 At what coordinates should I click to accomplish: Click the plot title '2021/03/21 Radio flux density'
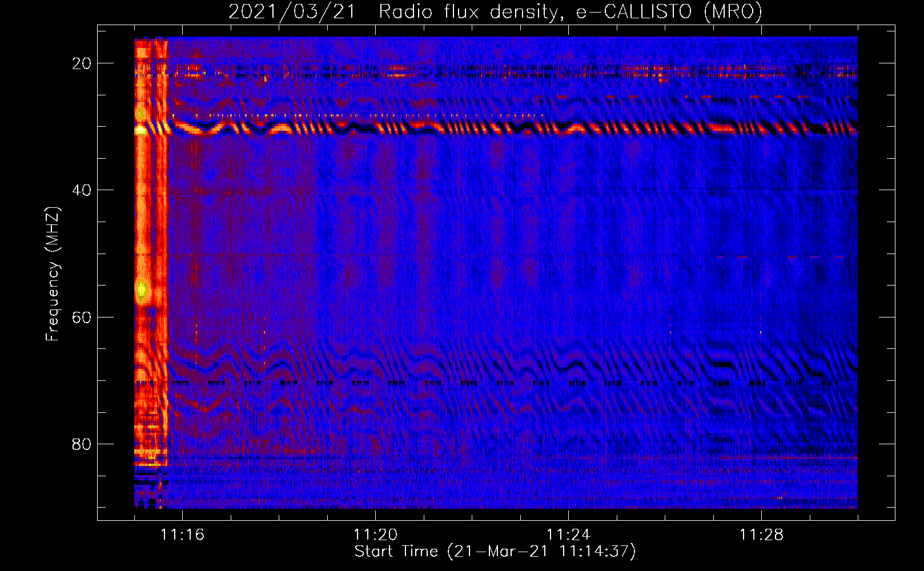point(495,11)
